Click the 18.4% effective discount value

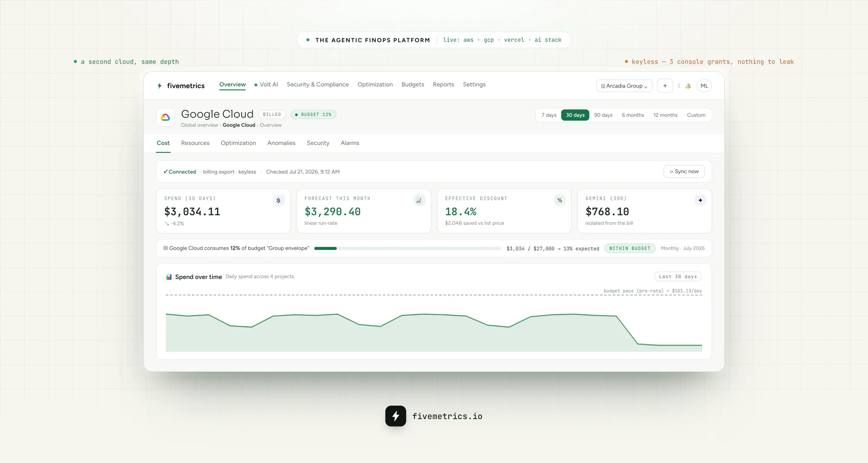tap(460, 212)
